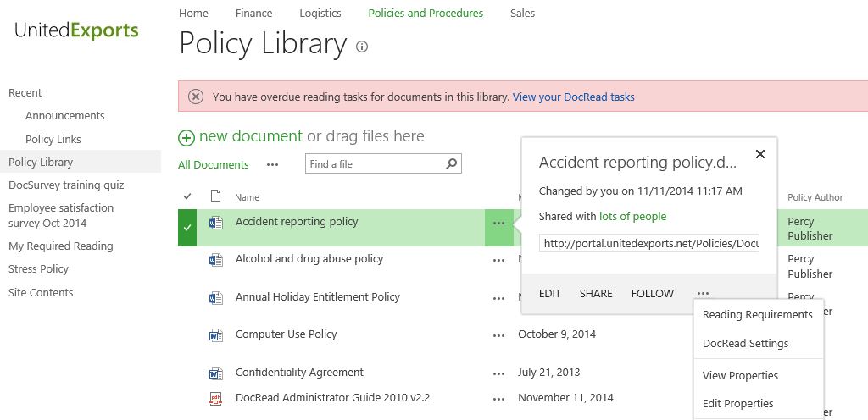Open the Finance navigation tab
Image resolution: width=868 pixels, height=420 pixels.
253,14
